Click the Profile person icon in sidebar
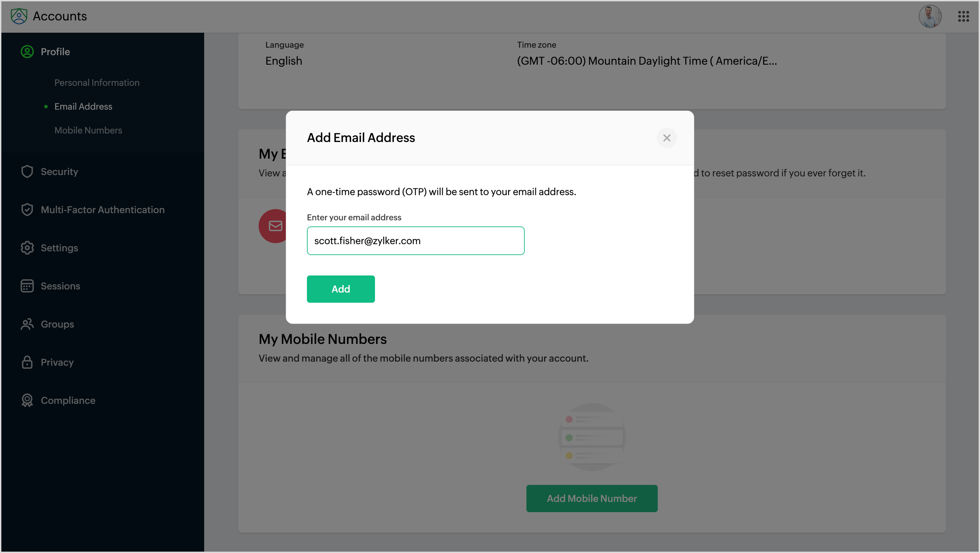 (x=27, y=52)
